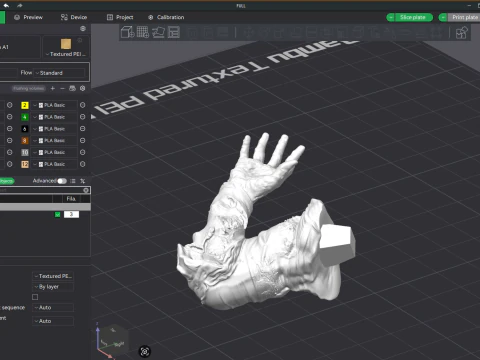This screenshot has height=360, width=480.
Task: Click the round icon left of filament 10
Action: pyautogui.click(x=10, y=152)
